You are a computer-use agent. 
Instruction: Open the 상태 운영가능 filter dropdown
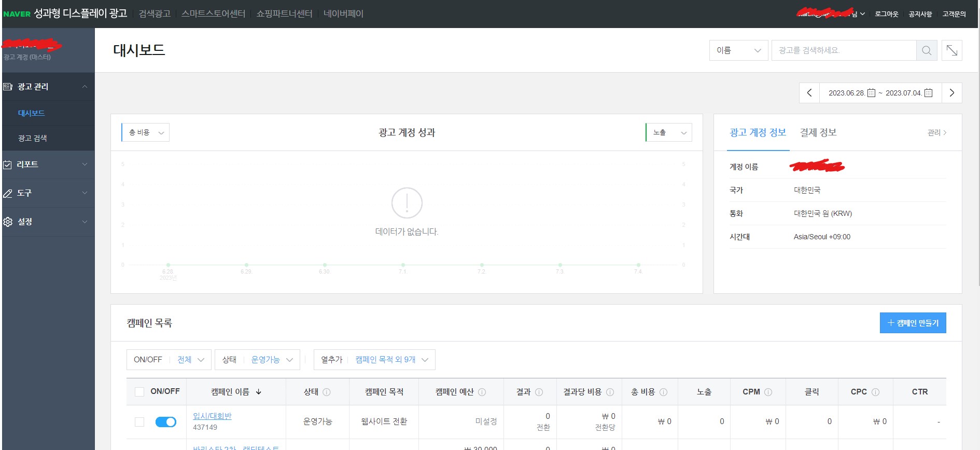(x=258, y=360)
